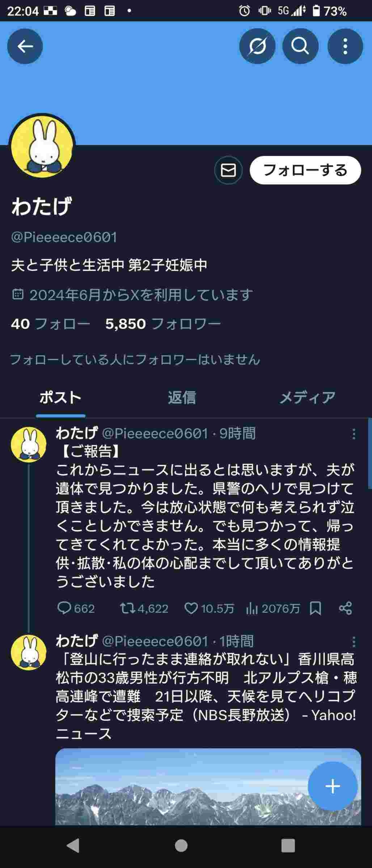Tap the reply icon showing 662

pyautogui.click(x=64, y=608)
